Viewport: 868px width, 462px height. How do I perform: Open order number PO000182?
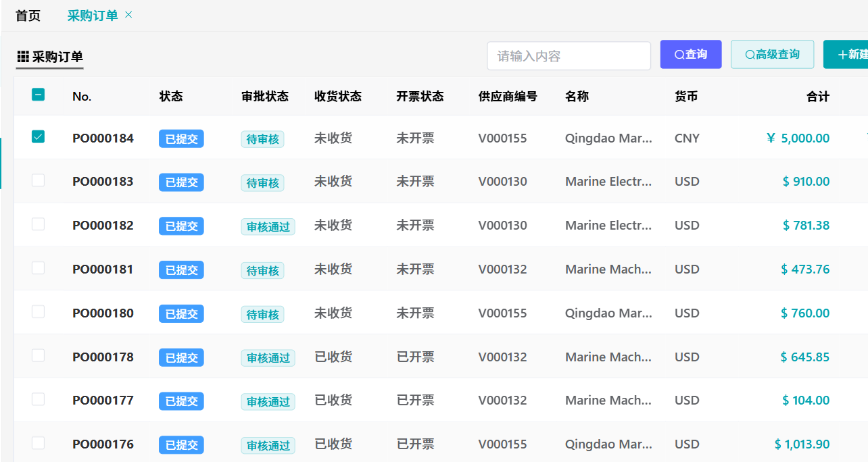point(103,226)
